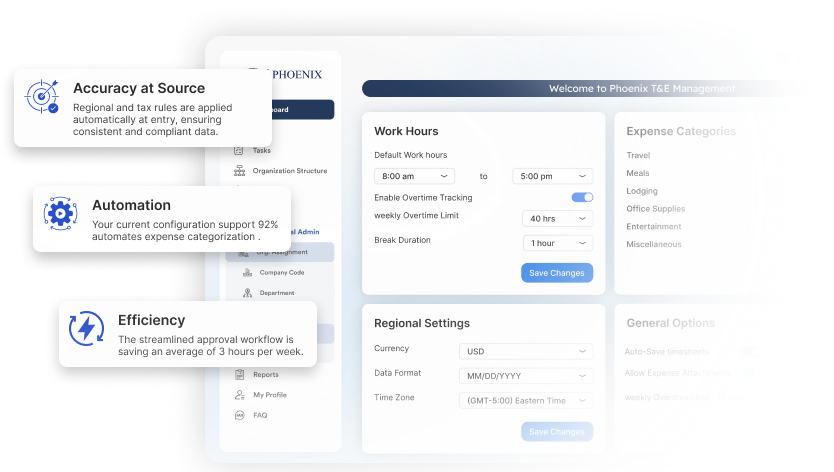Click the Automation gear icon
Image resolution: width=834 pixels, height=472 pixels.
click(61, 213)
